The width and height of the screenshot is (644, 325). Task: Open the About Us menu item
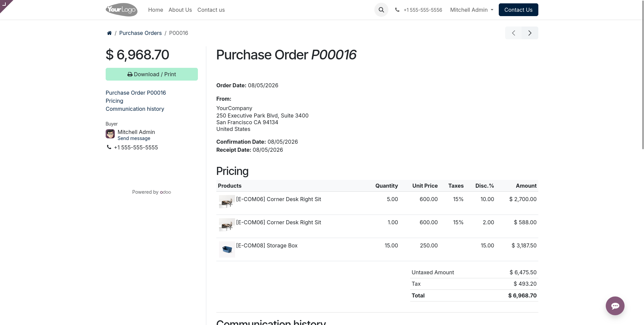[x=180, y=10]
